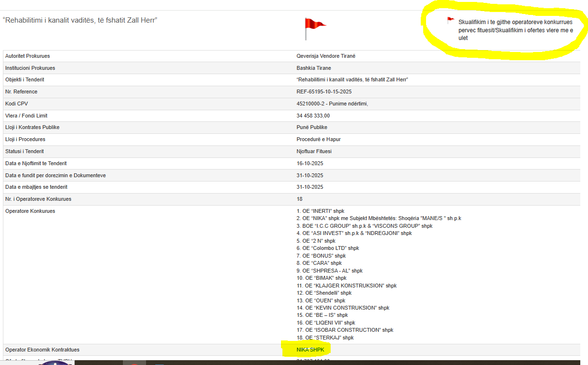Click the Bashkia Tirane institution value

tap(314, 68)
